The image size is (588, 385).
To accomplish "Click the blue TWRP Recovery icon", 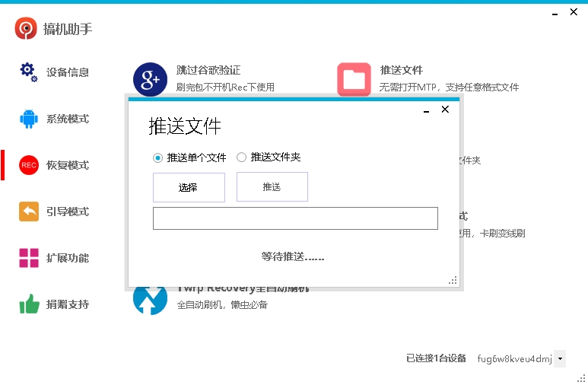I will (150, 301).
